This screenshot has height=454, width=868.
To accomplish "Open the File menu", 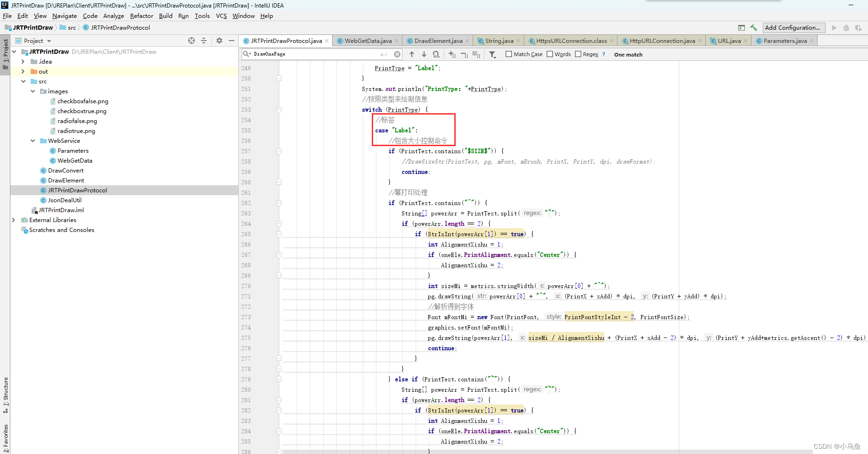I will click(x=7, y=16).
